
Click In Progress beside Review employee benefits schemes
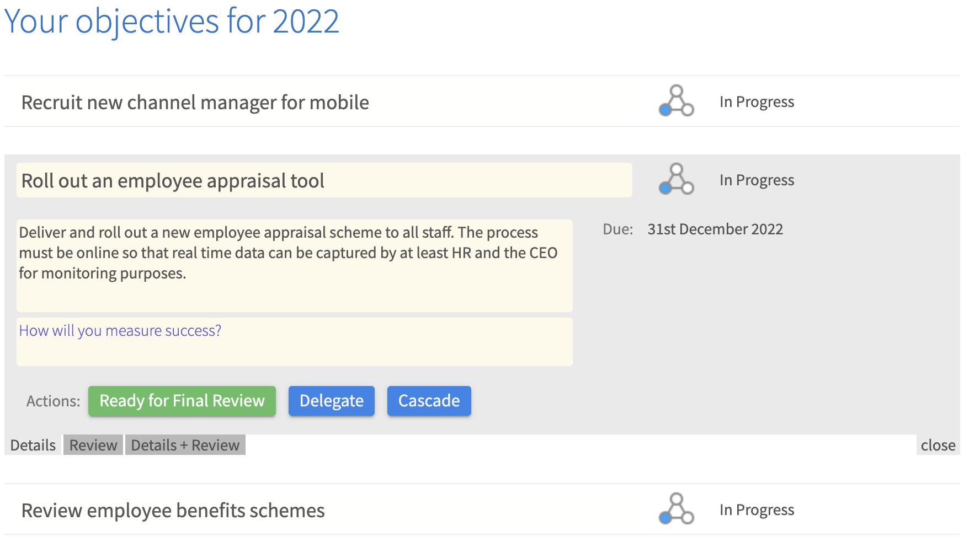click(x=757, y=510)
